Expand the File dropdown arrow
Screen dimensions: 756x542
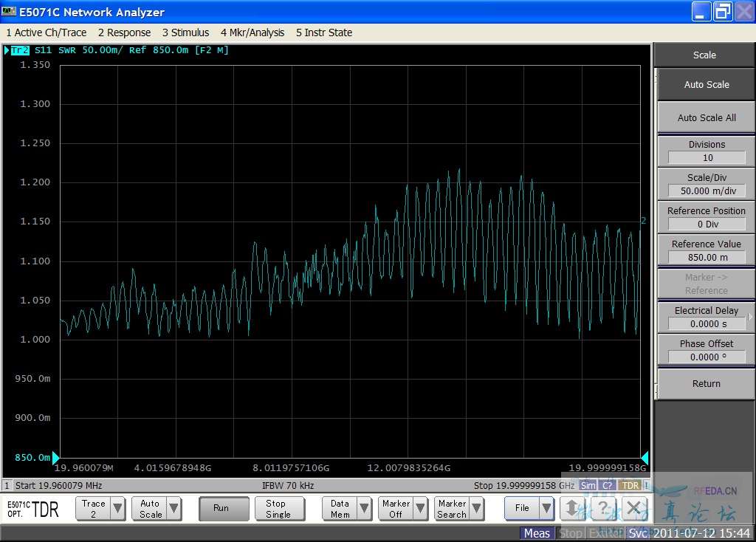tap(546, 508)
